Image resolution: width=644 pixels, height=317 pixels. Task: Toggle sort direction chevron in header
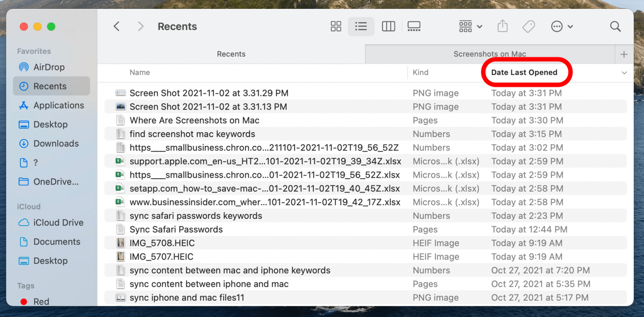point(624,73)
